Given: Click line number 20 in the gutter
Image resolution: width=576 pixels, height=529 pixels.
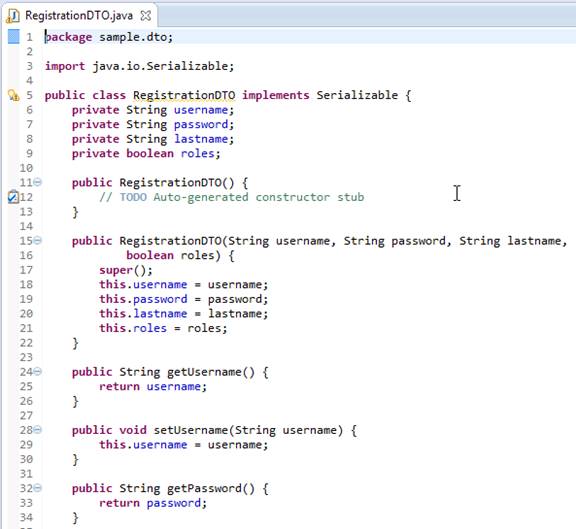Looking at the screenshot, I should pyautogui.click(x=26, y=314).
